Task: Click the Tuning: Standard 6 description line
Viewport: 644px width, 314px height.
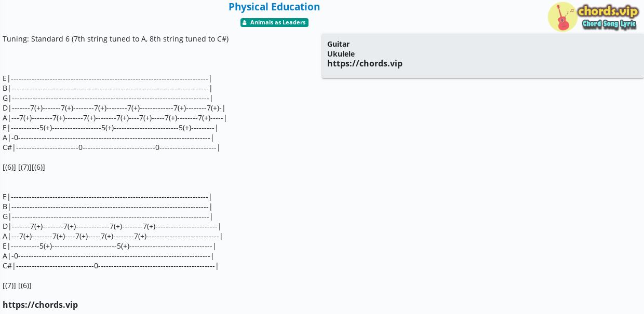Action: click(x=115, y=39)
